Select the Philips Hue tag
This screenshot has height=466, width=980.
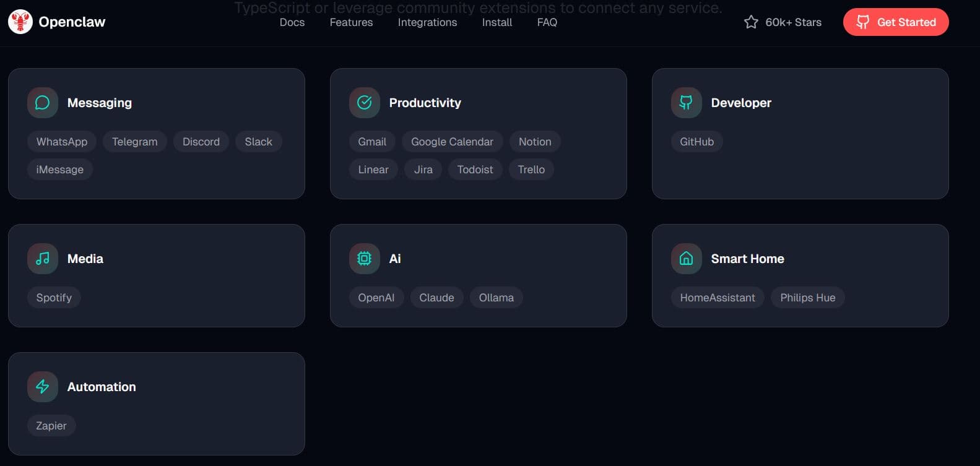(x=807, y=298)
